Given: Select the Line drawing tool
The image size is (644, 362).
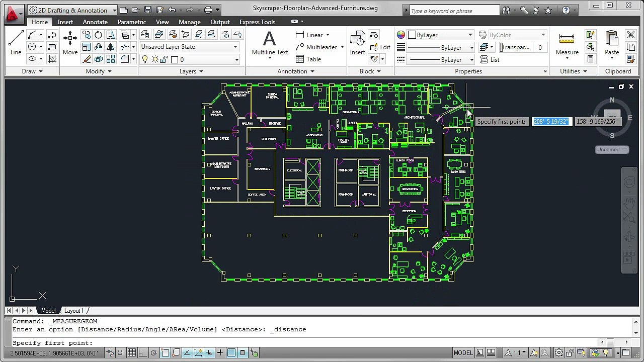Looking at the screenshot, I should 16,43.
